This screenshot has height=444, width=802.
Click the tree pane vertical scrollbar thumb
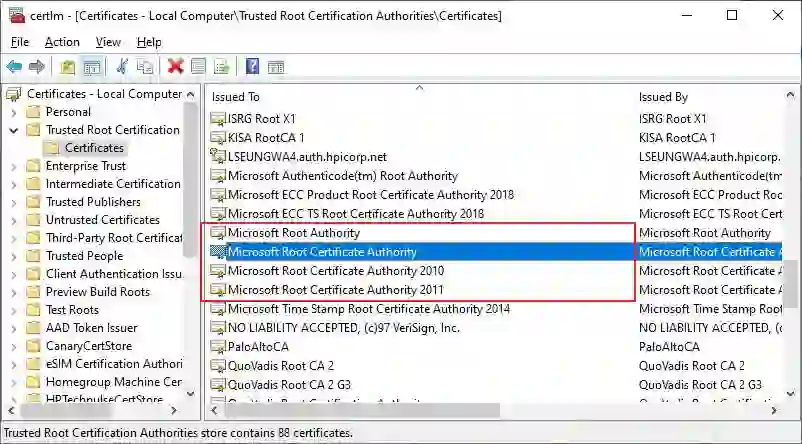coord(190,180)
